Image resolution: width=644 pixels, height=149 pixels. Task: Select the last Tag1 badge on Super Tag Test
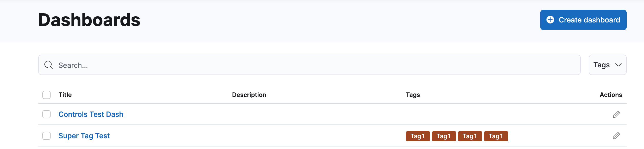pos(495,136)
